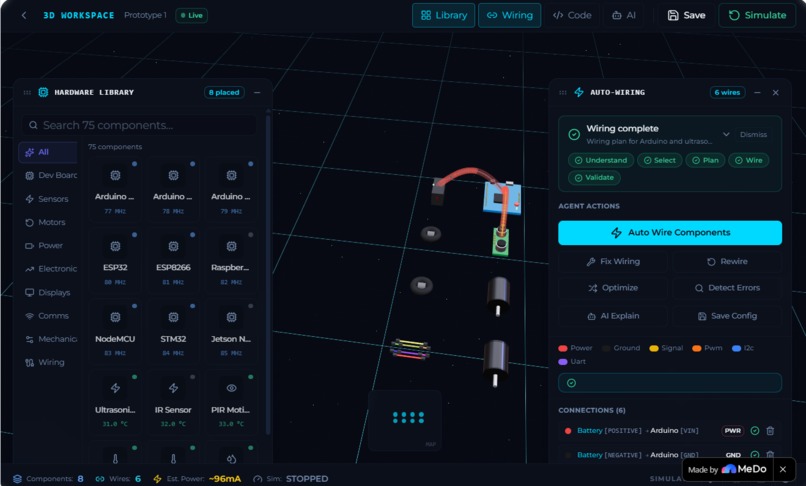Add the IR Sensor component
The image size is (806, 486).
[x=173, y=403]
